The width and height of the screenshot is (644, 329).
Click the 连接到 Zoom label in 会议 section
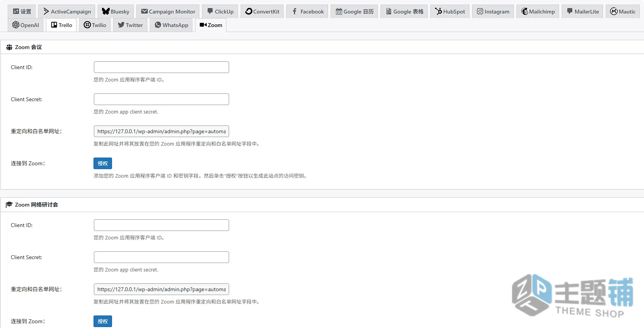(28, 163)
